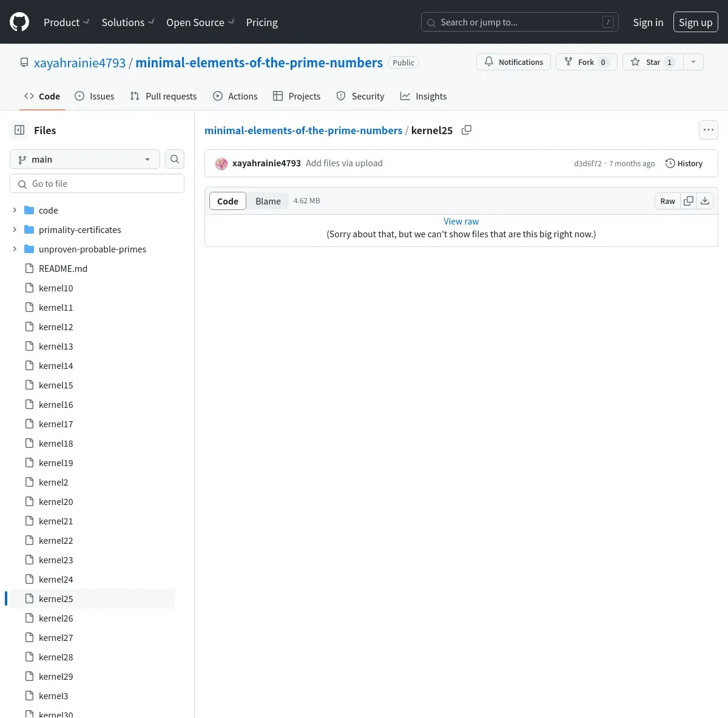The image size is (728, 718).
Task: Open the primality-certificates folder
Action: tap(80, 230)
